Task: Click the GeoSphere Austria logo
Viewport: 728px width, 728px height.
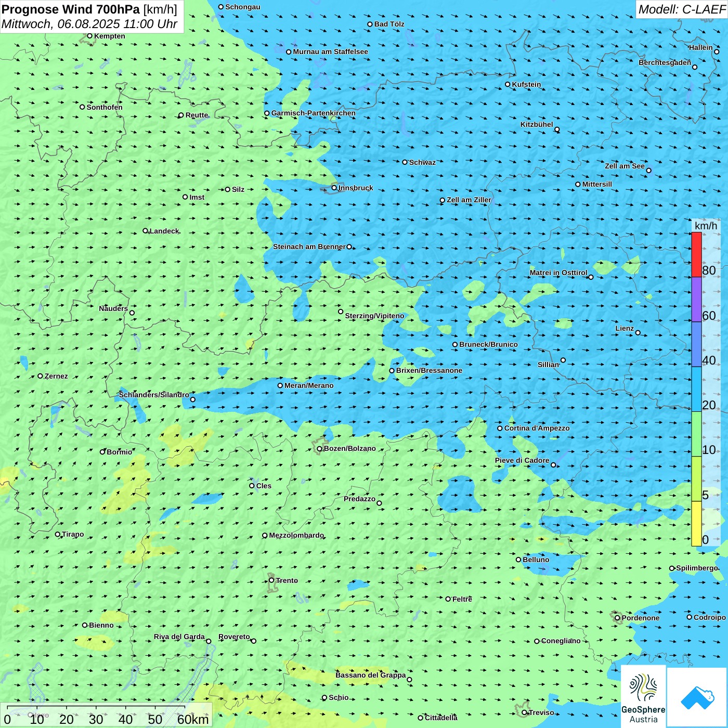Action: pyautogui.click(x=643, y=696)
